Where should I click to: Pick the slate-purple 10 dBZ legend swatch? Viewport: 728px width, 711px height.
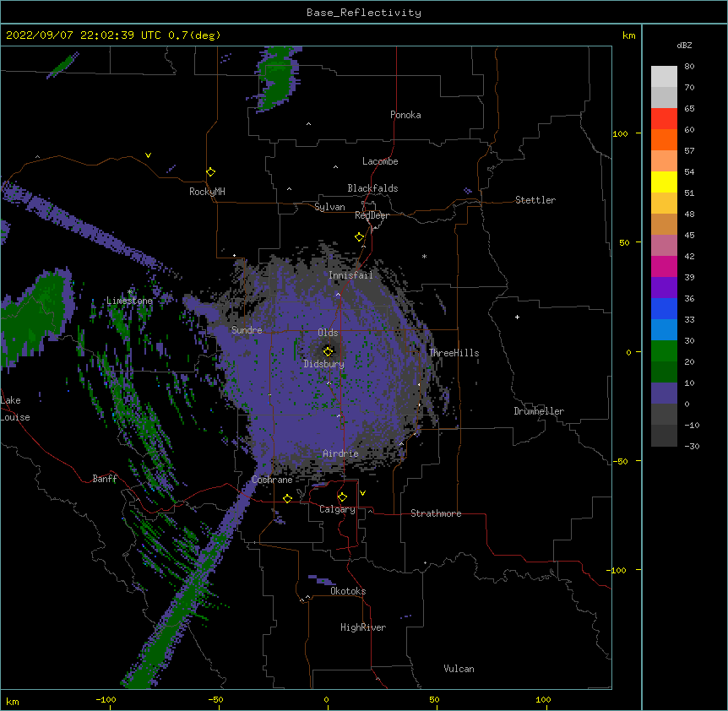click(664, 393)
